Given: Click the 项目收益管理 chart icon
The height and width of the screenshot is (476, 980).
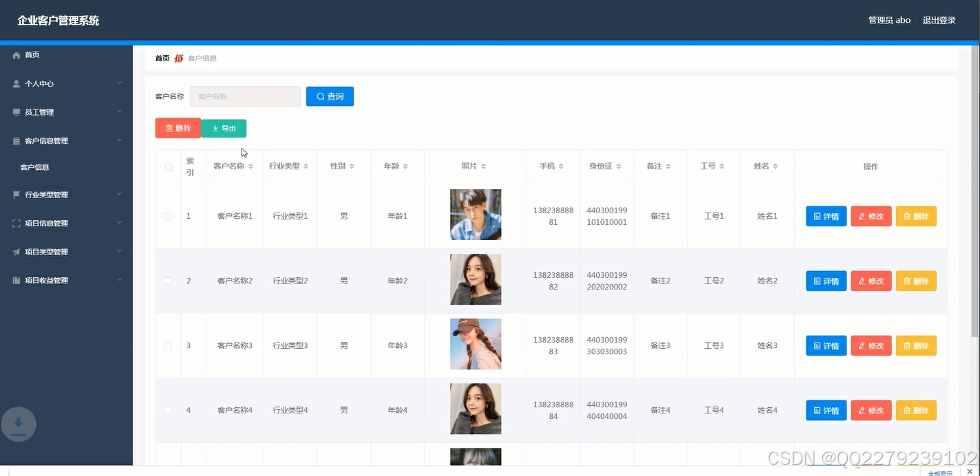Looking at the screenshot, I should pyautogui.click(x=16, y=280).
